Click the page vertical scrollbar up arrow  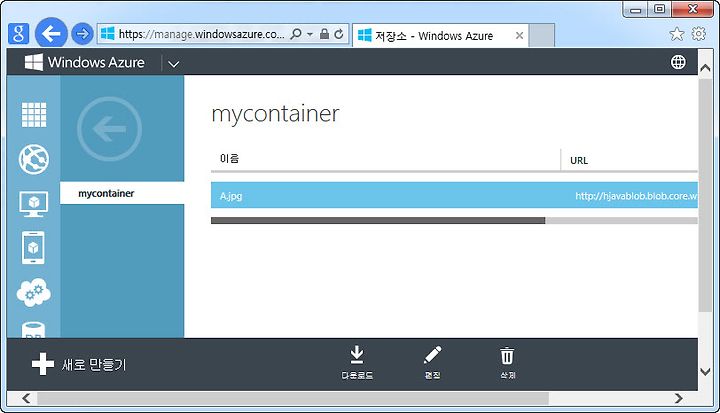pyautogui.click(x=705, y=68)
